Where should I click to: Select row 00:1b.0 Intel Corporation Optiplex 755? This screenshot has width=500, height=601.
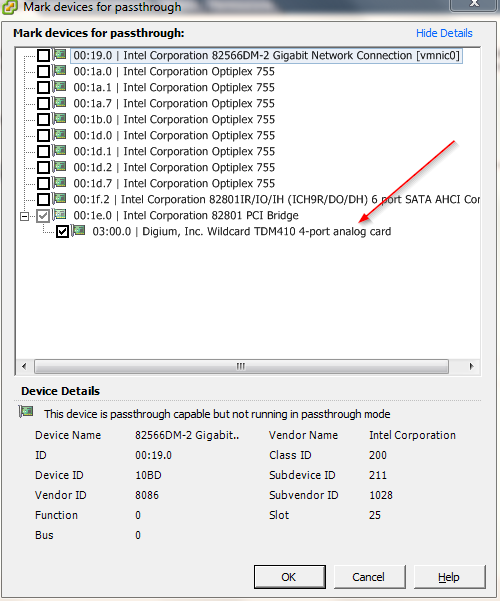tap(174, 120)
